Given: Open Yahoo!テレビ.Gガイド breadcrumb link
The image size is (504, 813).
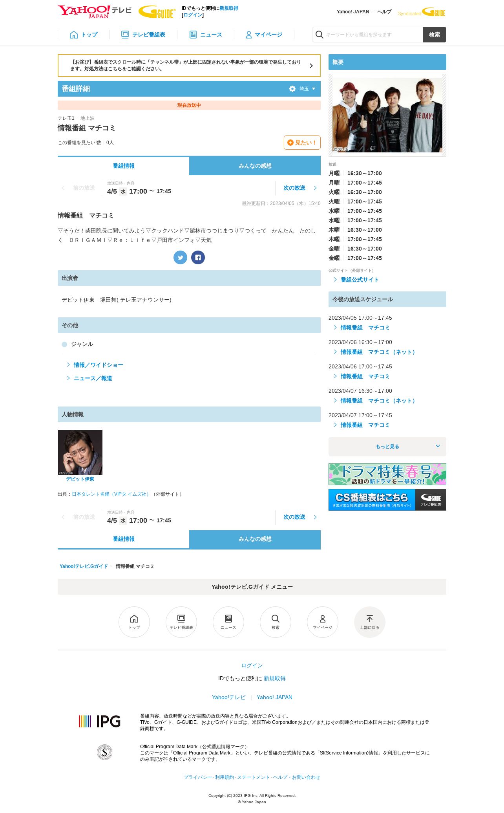Looking at the screenshot, I should tap(83, 566).
